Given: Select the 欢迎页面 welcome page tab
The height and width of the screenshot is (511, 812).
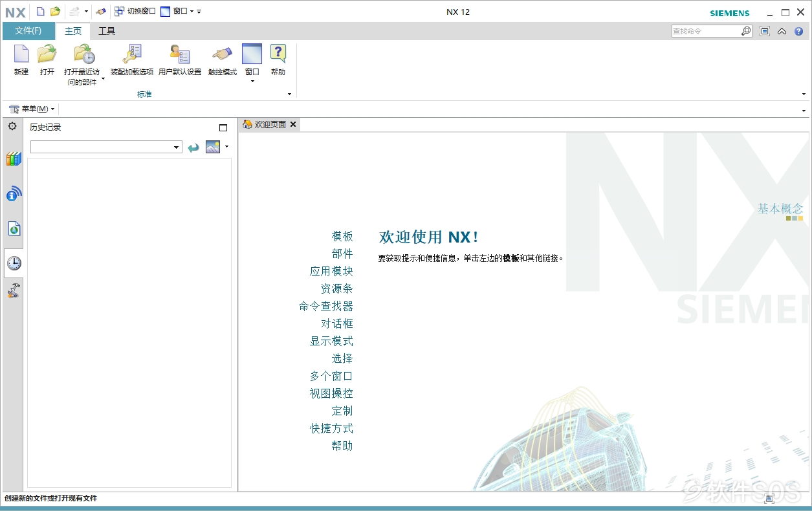Looking at the screenshot, I should [270, 124].
